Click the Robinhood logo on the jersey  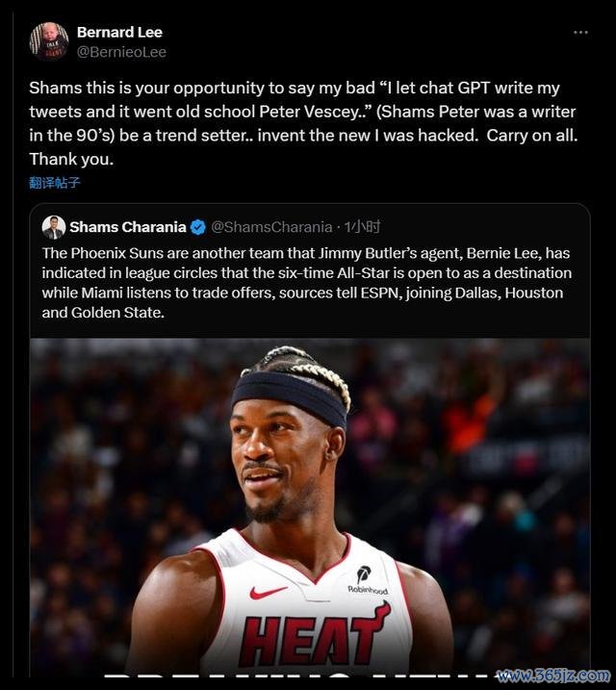[368, 580]
